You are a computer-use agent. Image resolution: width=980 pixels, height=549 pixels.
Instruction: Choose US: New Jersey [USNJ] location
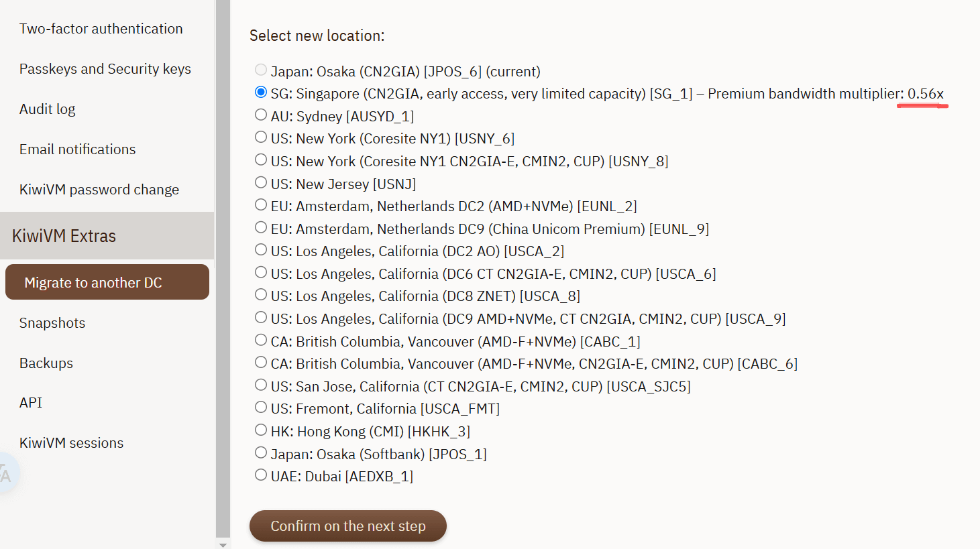(x=261, y=183)
